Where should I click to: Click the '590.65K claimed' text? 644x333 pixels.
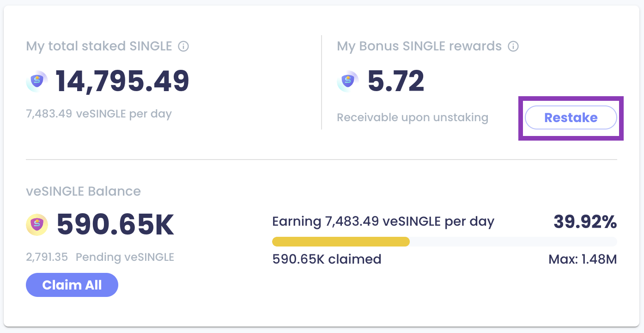tap(327, 259)
